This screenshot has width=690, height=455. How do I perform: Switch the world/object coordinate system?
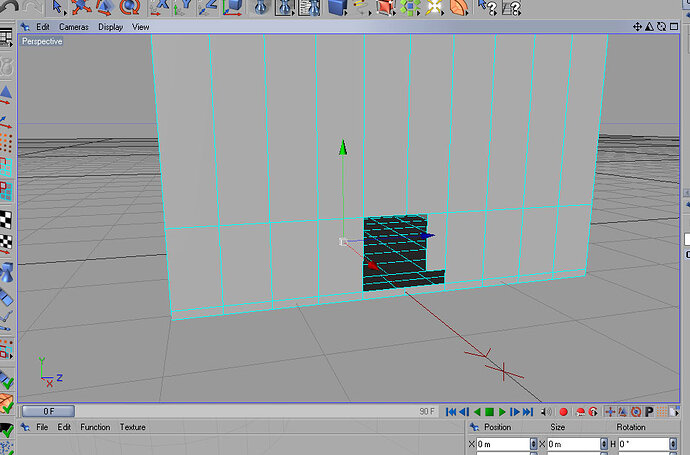tap(232, 7)
